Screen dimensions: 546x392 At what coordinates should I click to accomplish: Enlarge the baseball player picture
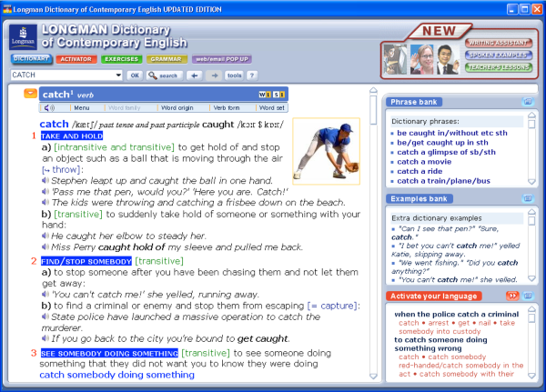point(327,151)
